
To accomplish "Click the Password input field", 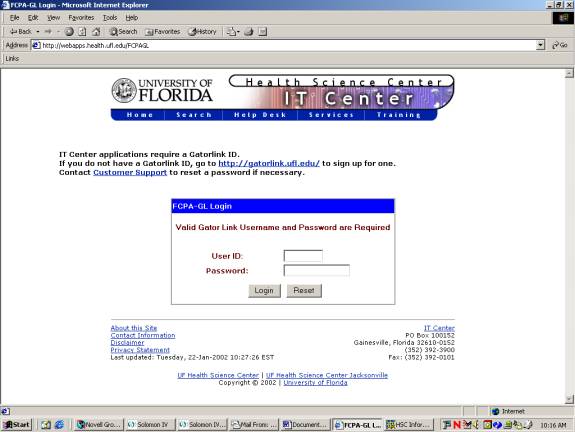I will click(x=316, y=270).
